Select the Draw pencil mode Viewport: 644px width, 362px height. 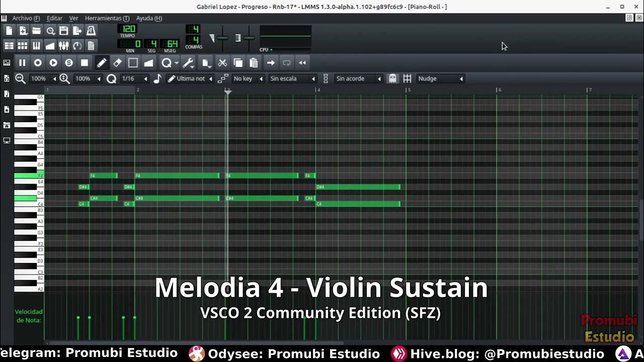click(102, 63)
